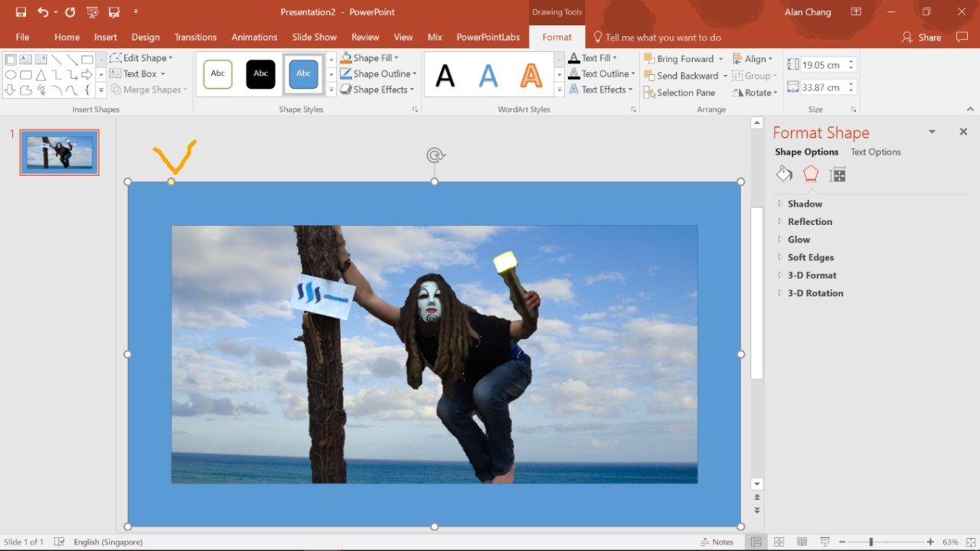This screenshot has height=551, width=980.
Task: Select the triangle shape in shapes gallery
Action: click(41, 74)
